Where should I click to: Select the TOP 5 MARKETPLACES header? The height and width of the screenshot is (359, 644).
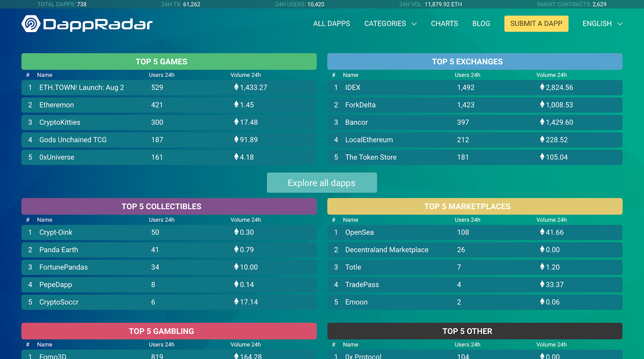pyautogui.click(x=475, y=206)
